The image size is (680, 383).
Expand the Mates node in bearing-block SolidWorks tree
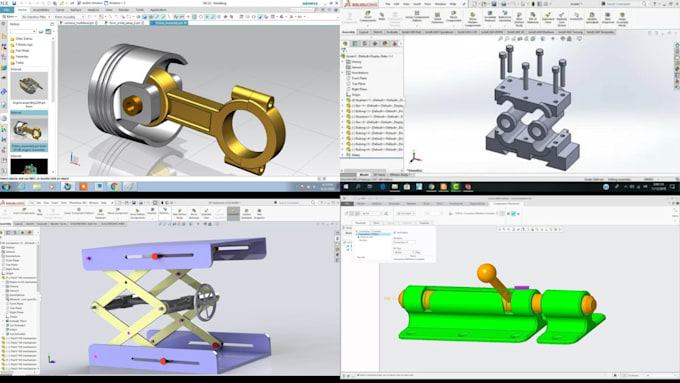(343, 155)
